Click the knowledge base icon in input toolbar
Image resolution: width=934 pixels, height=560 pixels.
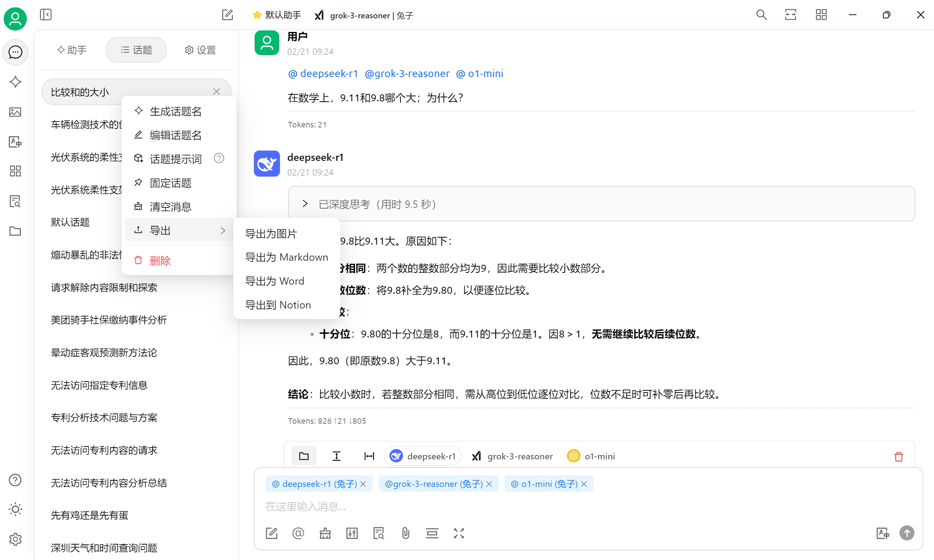pyautogui.click(x=378, y=533)
